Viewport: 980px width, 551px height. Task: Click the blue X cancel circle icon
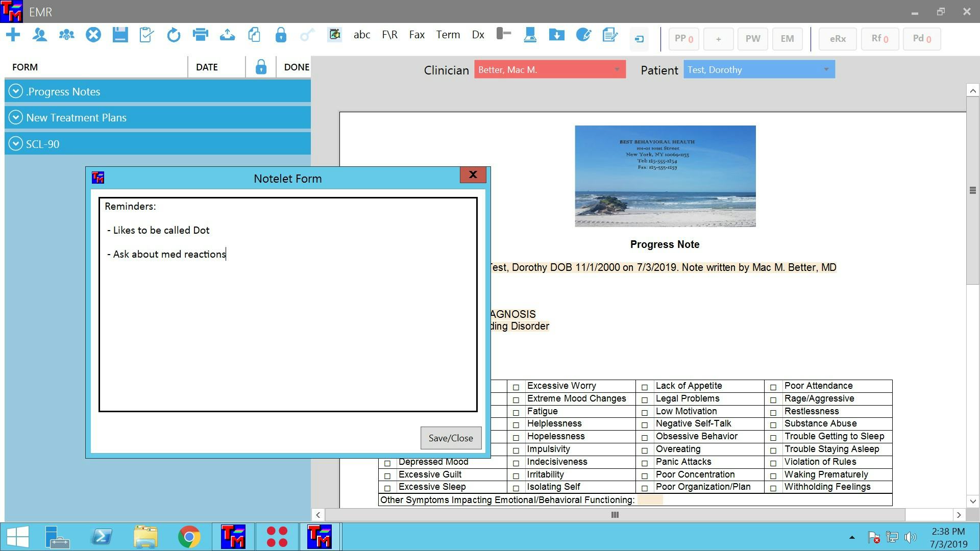point(93,35)
